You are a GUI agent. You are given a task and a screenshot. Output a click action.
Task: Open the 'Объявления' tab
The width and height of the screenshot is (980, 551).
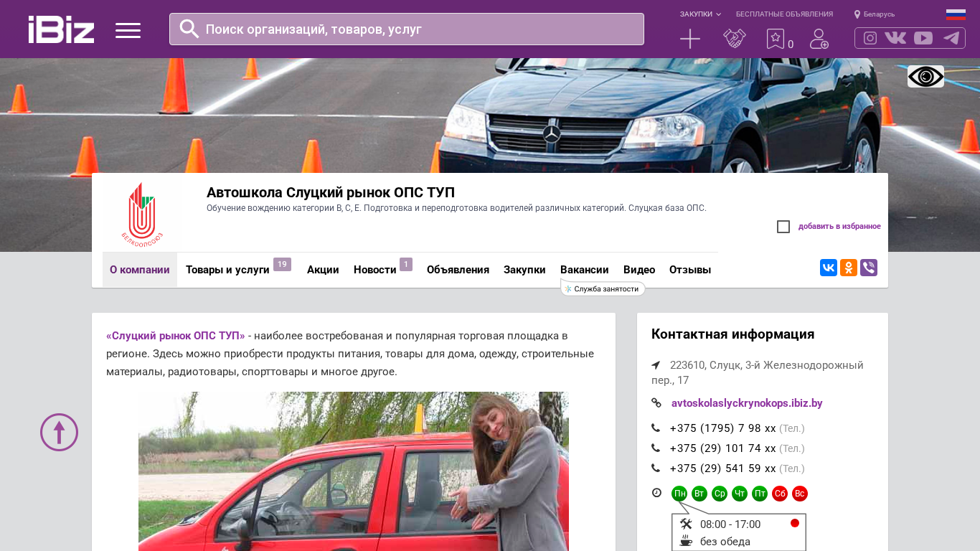point(458,270)
